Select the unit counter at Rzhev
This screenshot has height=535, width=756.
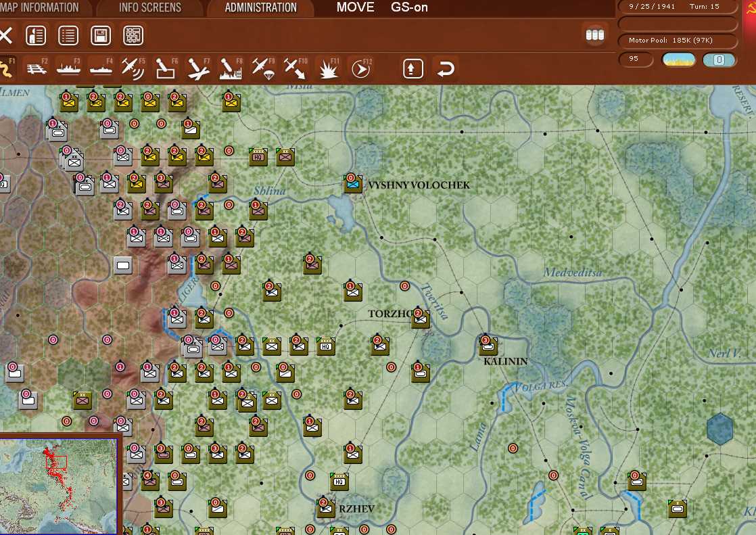[326, 507]
